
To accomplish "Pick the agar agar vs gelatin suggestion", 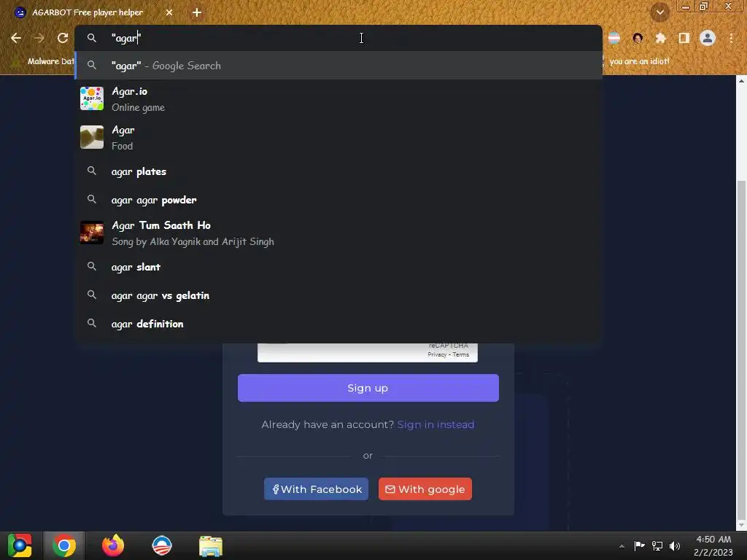I will [338, 295].
